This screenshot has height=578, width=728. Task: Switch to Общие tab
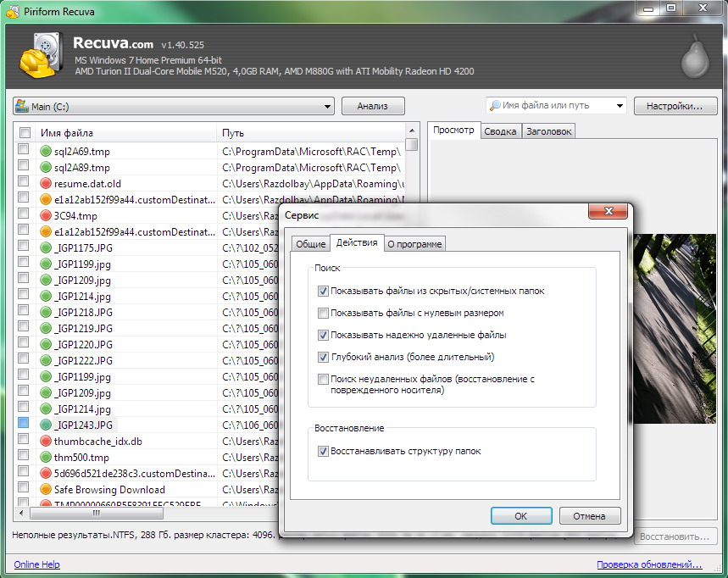[310, 244]
